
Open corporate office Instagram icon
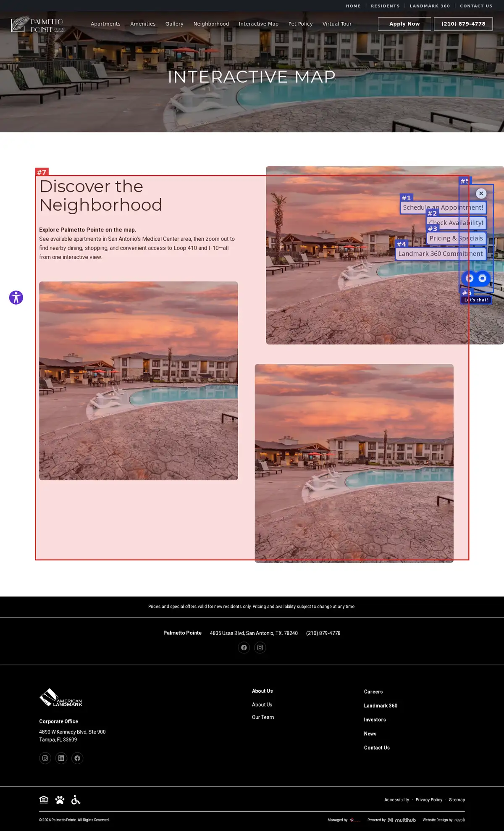pyautogui.click(x=45, y=758)
